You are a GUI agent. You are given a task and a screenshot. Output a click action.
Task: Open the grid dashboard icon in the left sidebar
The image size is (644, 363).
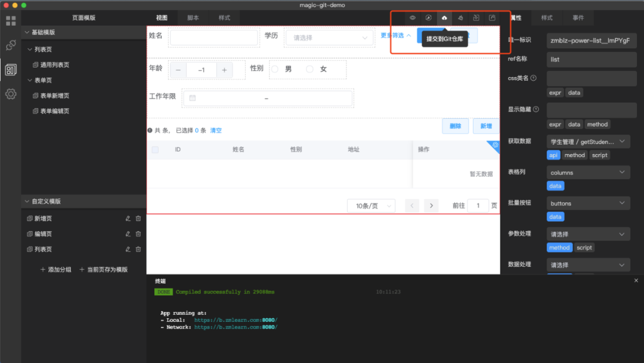click(x=11, y=20)
